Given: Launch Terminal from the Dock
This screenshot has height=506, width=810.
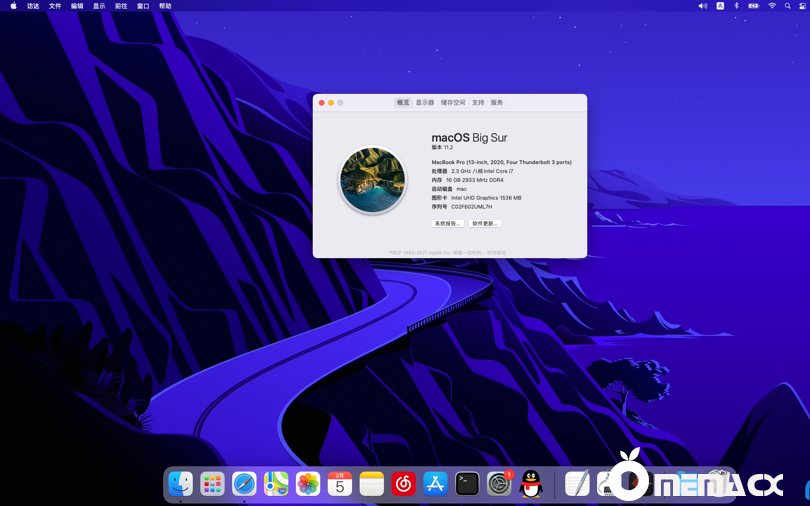Looking at the screenshot, I should point(467,484).
